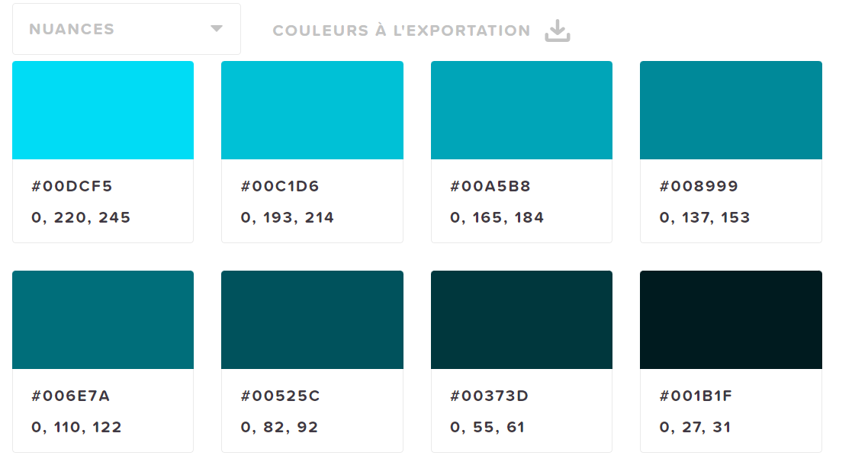Pick the #00A5B8 teal swatch

(522, 110)
